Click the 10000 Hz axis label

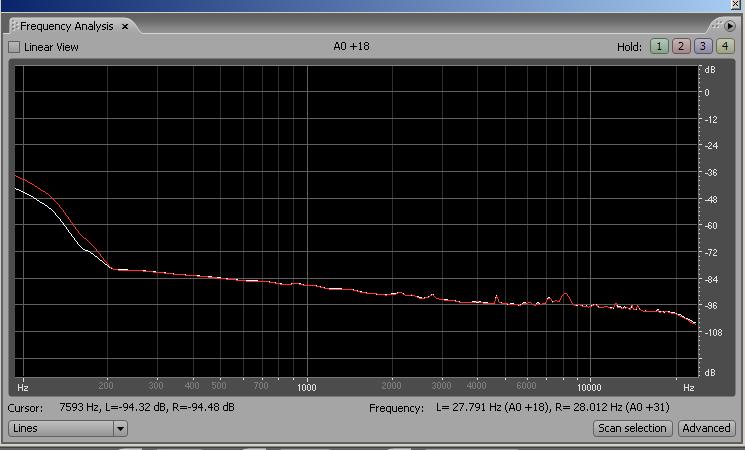point(589,387)
